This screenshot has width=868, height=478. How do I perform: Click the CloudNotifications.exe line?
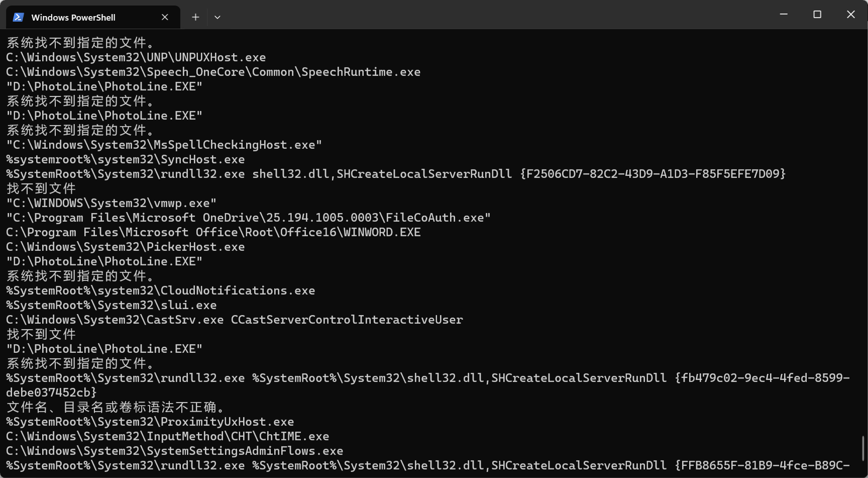(161, 291)
